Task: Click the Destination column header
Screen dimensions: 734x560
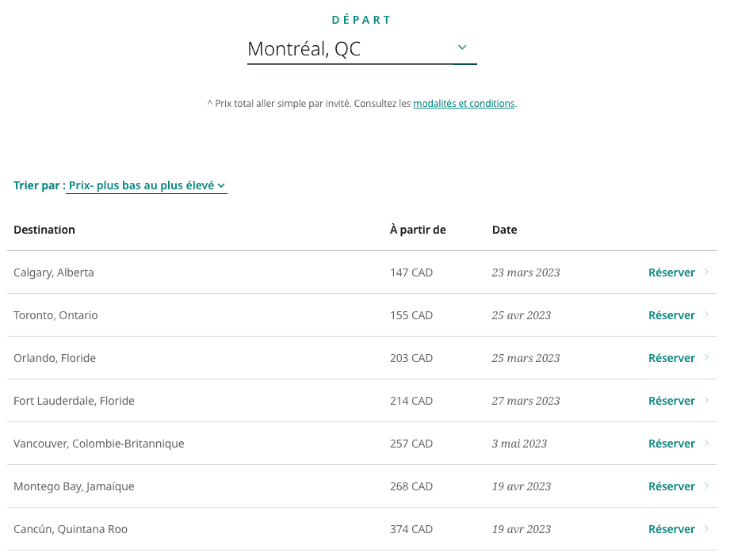Action: click(44, 230)
